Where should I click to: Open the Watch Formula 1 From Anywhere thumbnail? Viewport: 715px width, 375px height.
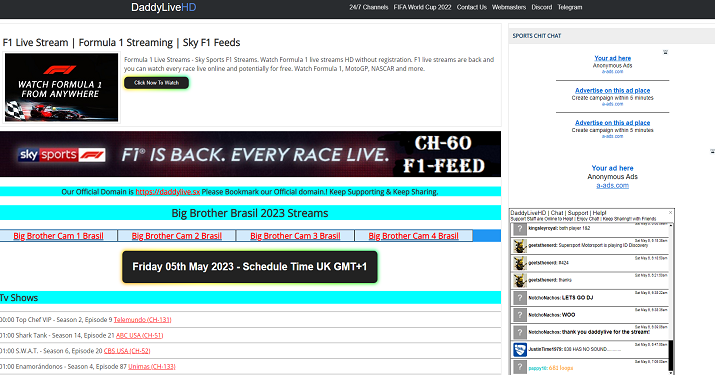click(62, 87)
